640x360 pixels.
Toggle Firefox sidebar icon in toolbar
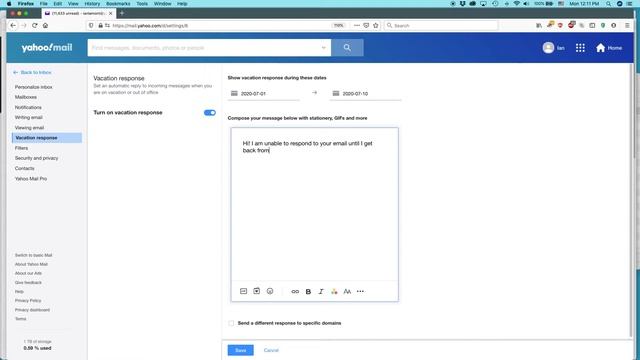click(x=592, y=25)
